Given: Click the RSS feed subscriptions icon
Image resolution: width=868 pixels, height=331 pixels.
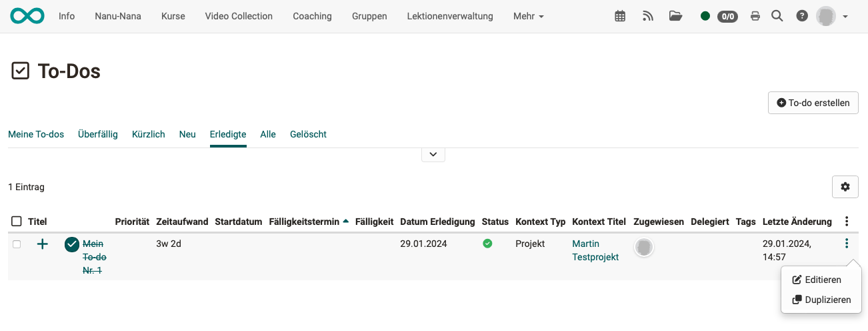Looking at the screenshot, I should [x=648, y=16].
